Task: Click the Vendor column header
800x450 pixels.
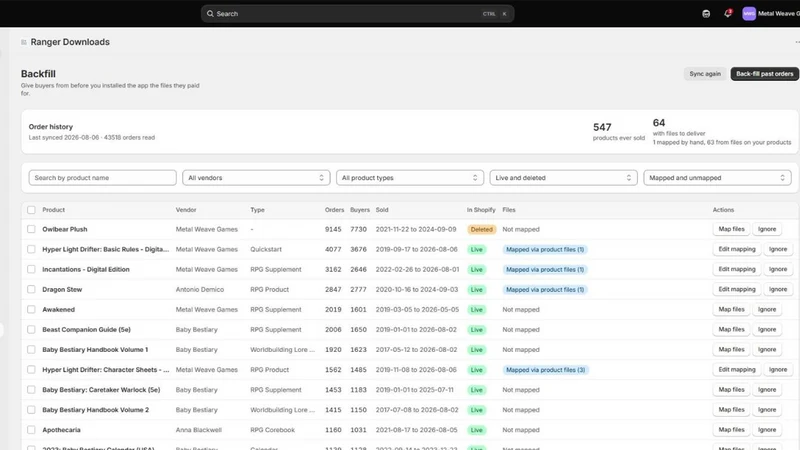Action: [186, 210]
